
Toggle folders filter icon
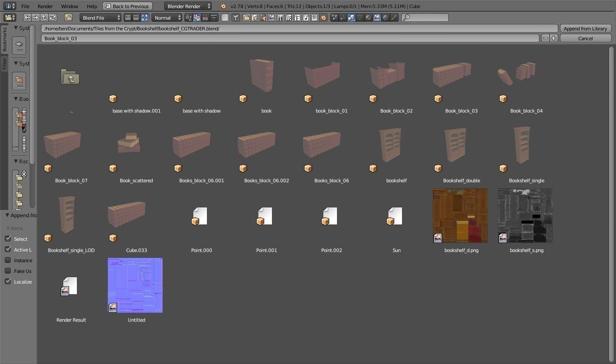click(x=246, y=18)
